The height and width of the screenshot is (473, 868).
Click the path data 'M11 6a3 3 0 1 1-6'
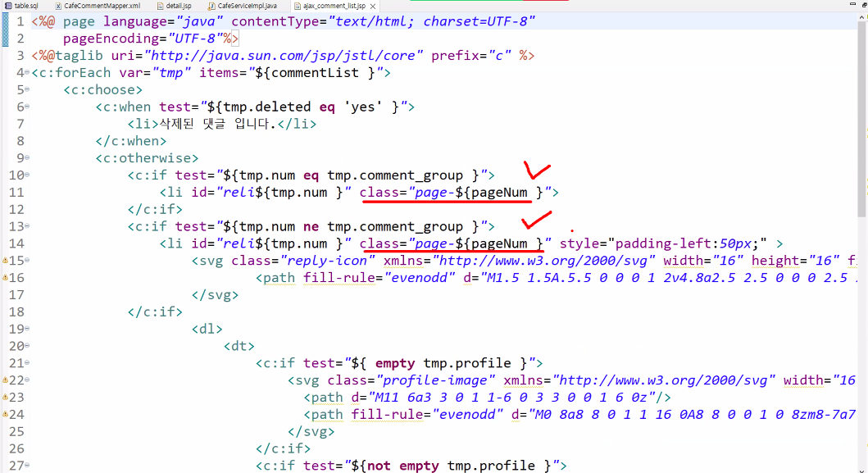tap(448, 397)
